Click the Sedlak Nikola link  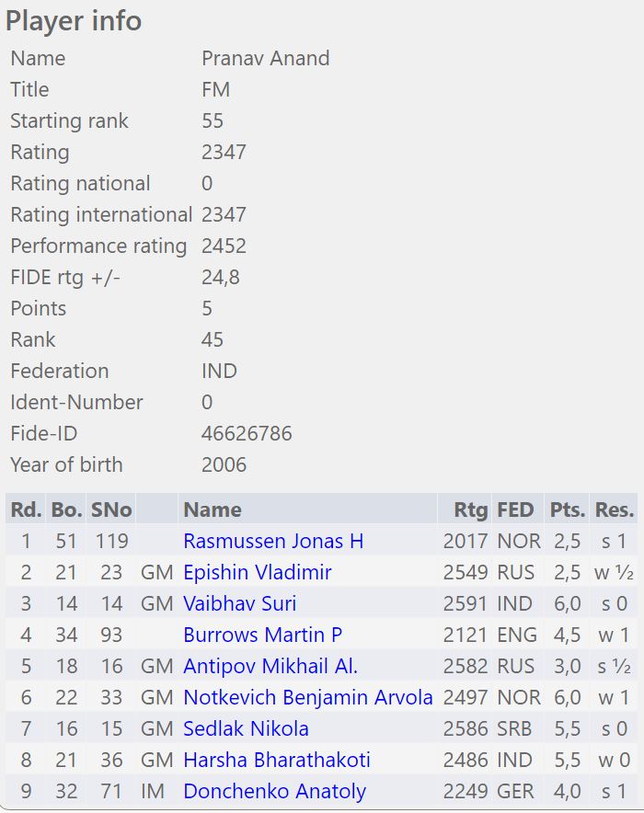point(246,728)
